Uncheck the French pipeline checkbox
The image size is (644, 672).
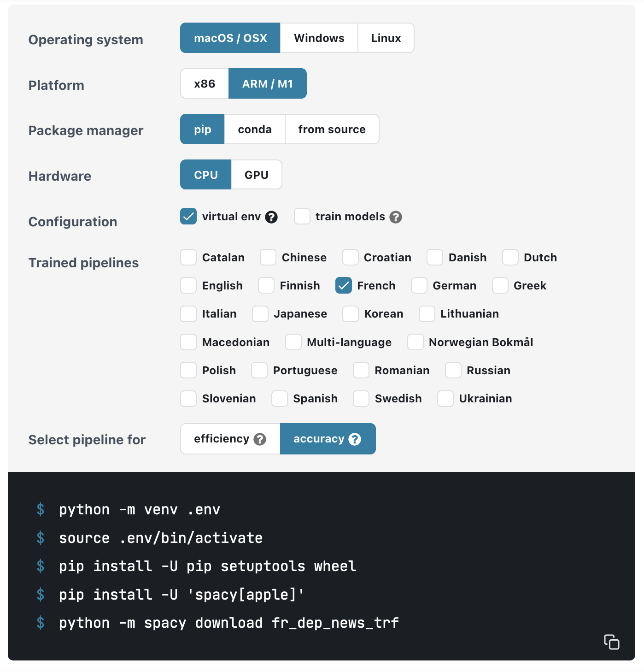344,285
